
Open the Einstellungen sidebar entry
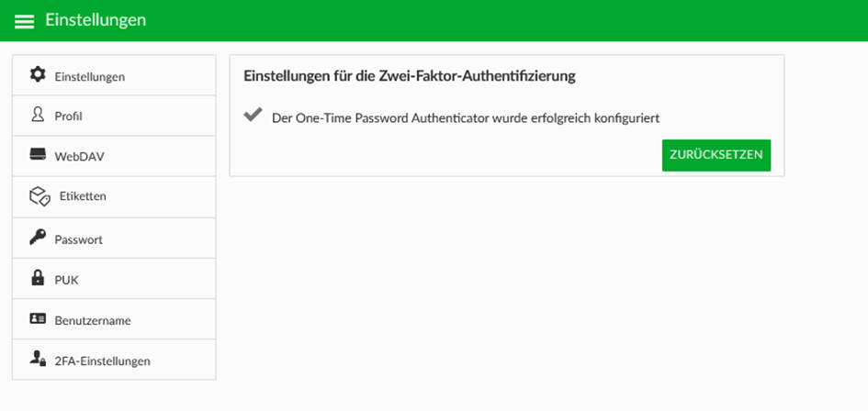coord(114,75)
